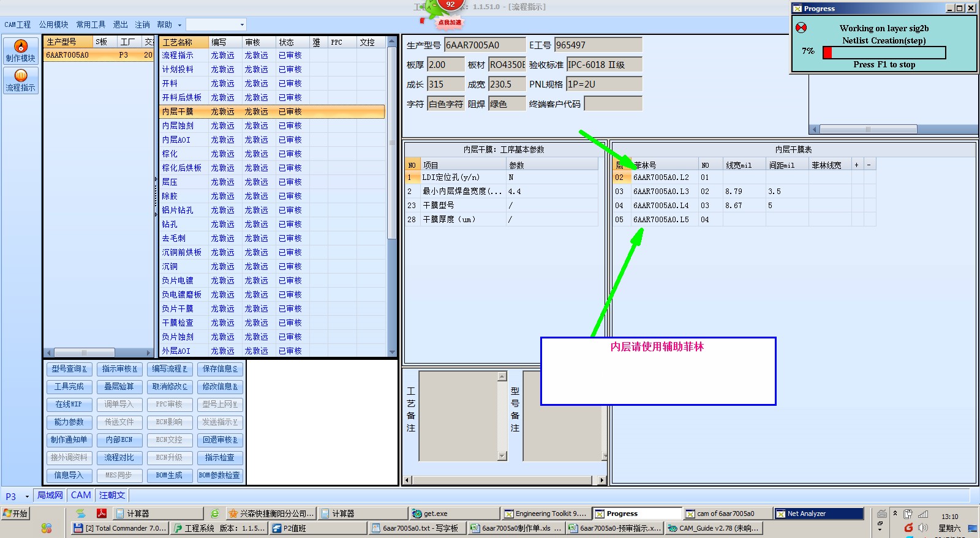Switch to Net Analyzer taskbar item
The height and width of the screenshot is (538, 980).
[x=820, y=514]
